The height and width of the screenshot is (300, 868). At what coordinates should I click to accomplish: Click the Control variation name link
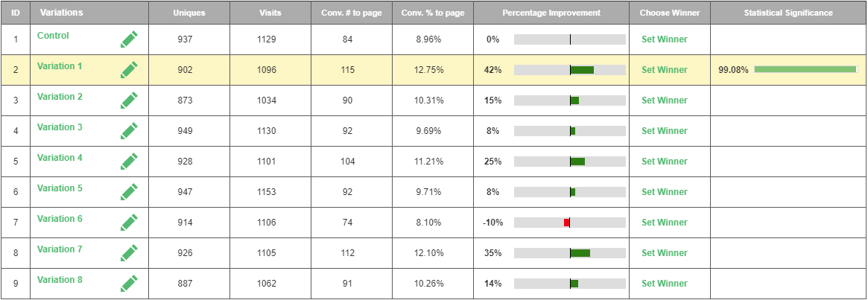53,36
